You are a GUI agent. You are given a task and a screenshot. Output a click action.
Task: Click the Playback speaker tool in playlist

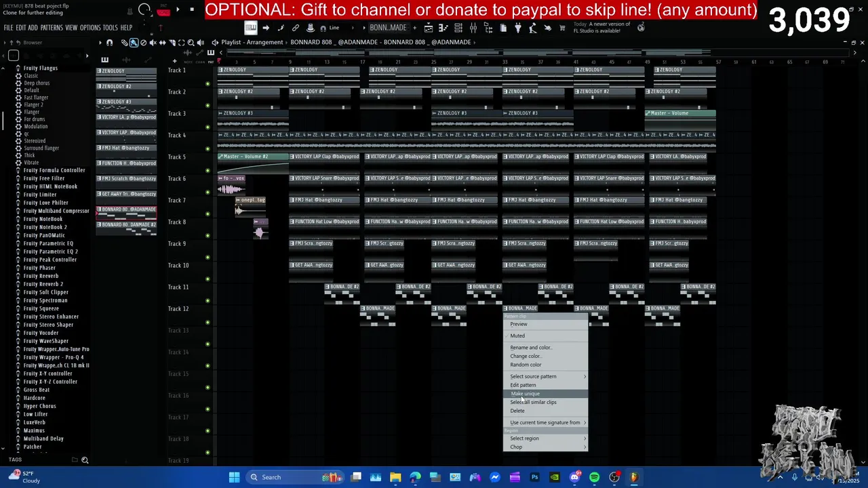coord(201,43)
